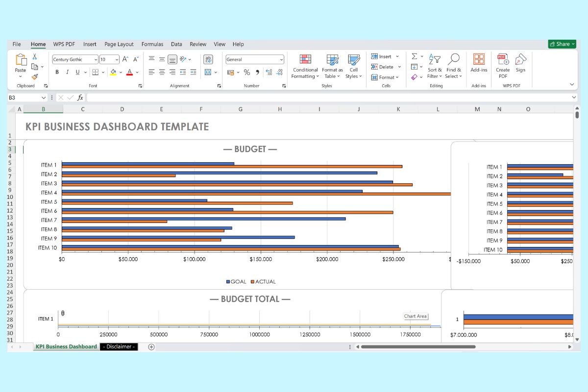Apply Comma style format

257,72
